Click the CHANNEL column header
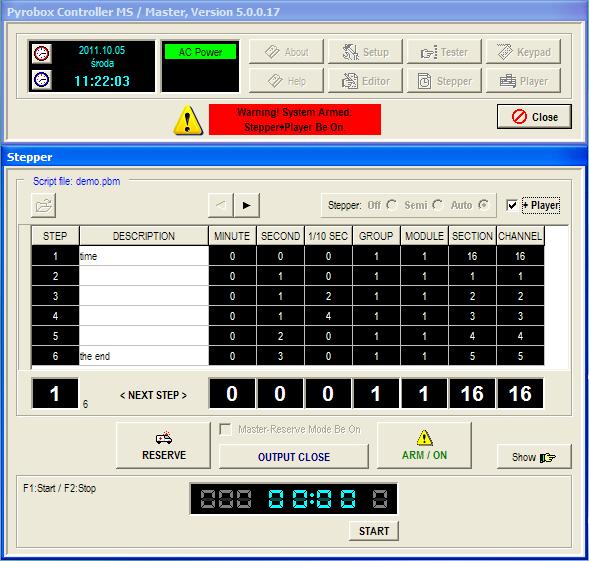Image resolution: width=589 pixels, height=561 pixels. pos(520,236)
